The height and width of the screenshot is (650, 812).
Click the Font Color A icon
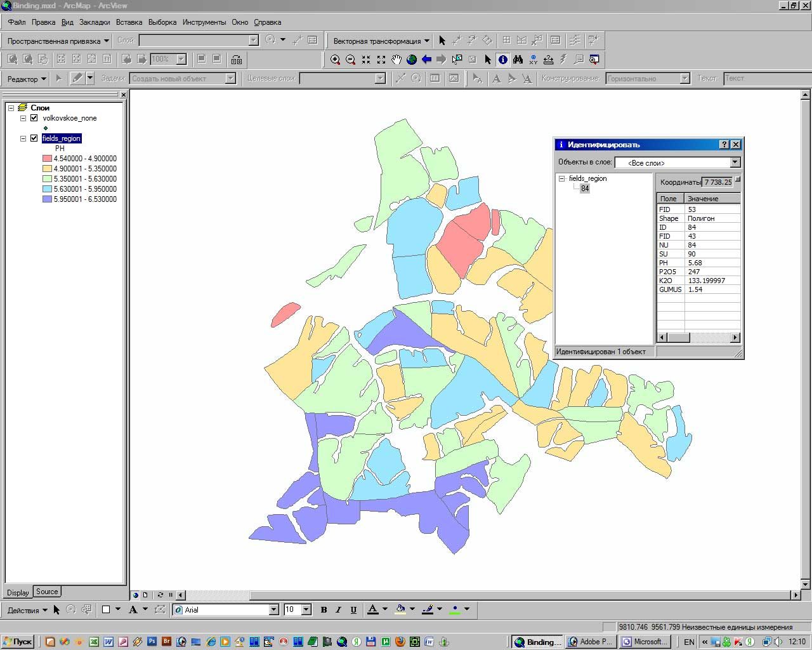pos(373,610)
